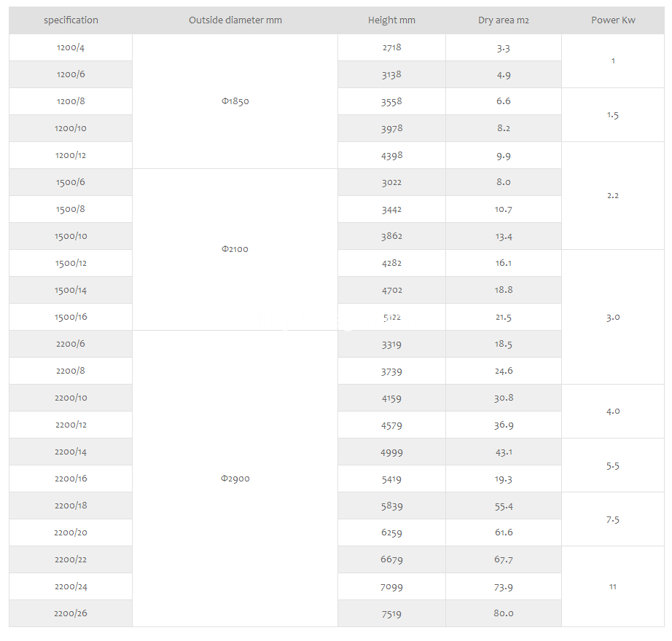Click the 'Height mm' column header
This screenshot has width=672, height=641.
391,20
